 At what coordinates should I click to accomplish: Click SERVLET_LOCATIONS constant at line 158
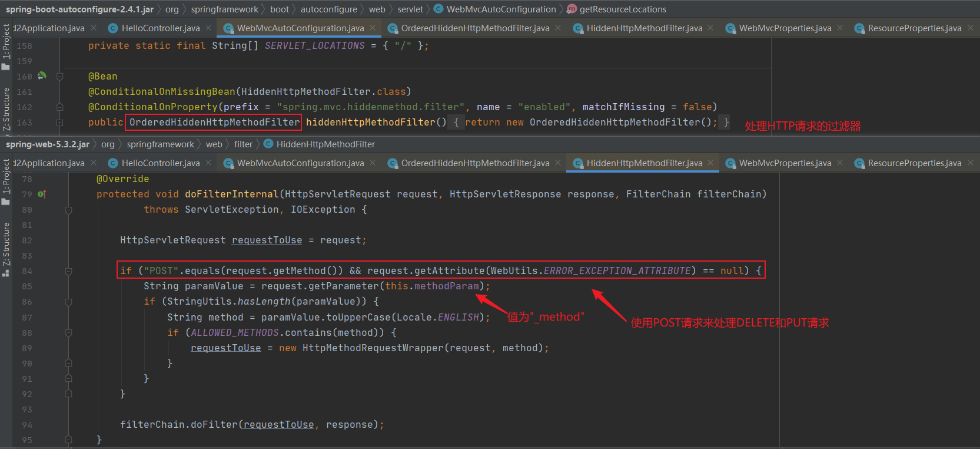pyautogui.click(x=314, y=45)
